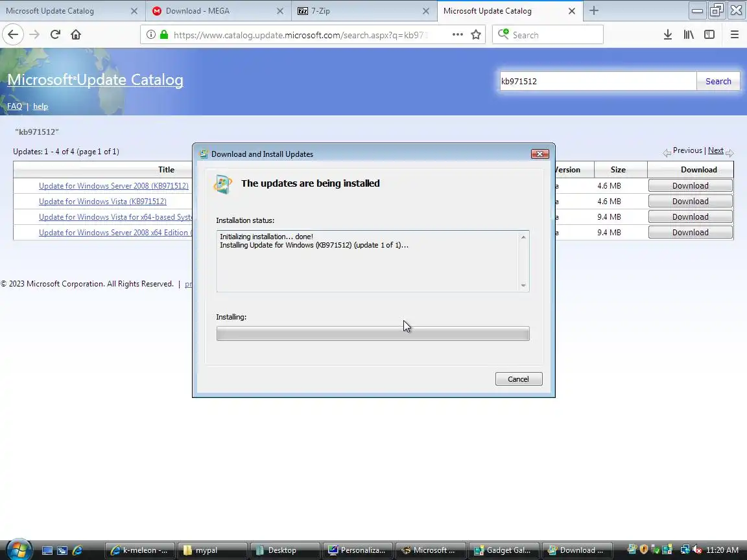Switch to Download ... taskbar button
The image size is (747, 560).
pyautogui.click(x=576, y=550)
